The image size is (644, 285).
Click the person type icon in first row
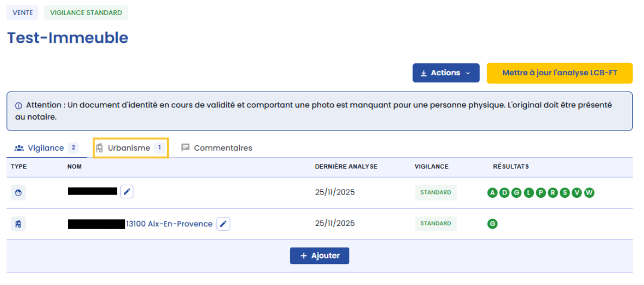click(18, 192)
